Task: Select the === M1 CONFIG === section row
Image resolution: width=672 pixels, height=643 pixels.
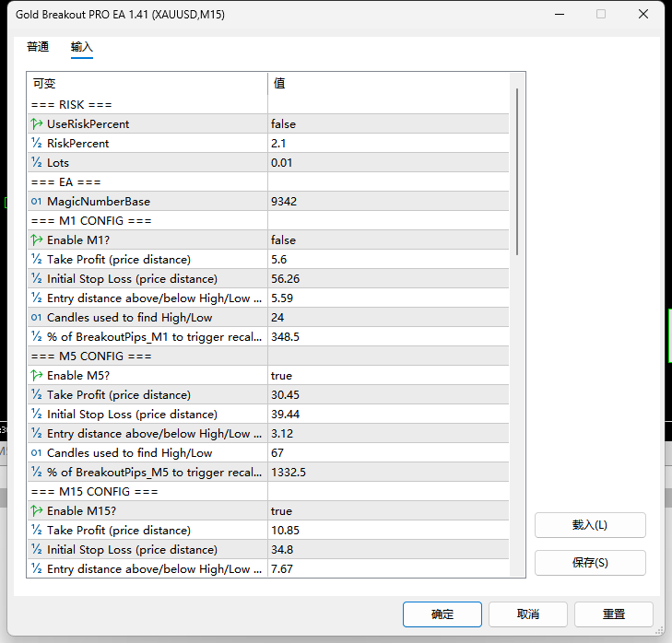Action: (268, 221)
